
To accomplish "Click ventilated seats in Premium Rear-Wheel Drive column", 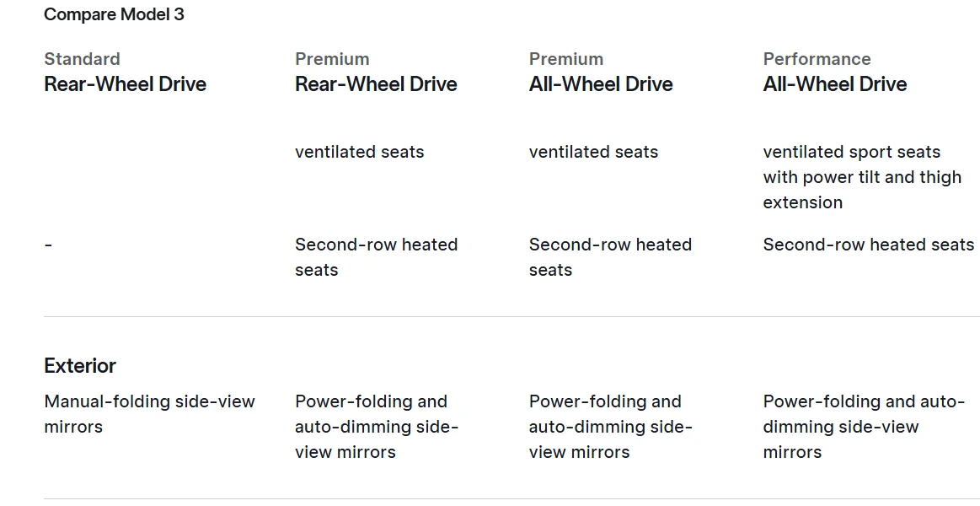I will (x=360, y=152).
